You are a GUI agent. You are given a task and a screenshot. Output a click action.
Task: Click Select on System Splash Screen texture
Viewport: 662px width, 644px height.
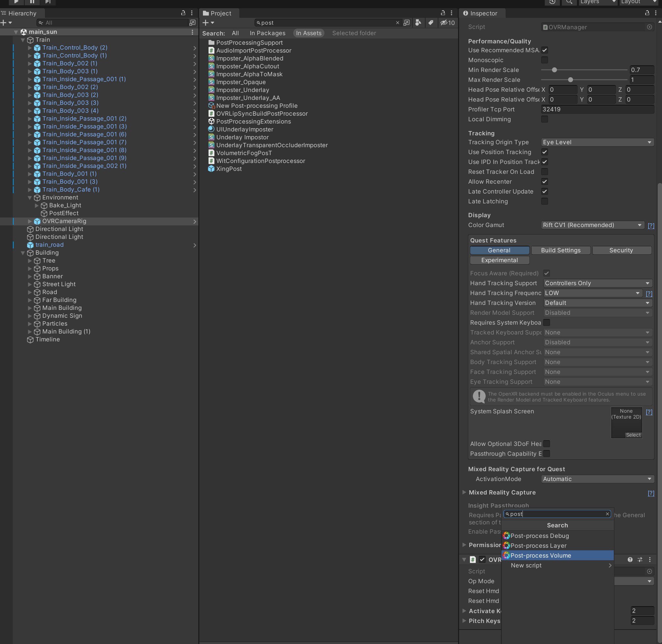(633, 435)
